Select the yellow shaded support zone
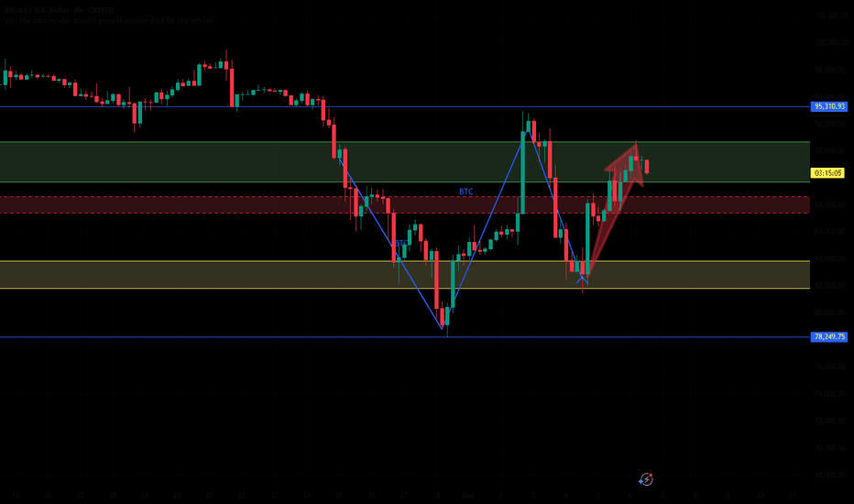 tap(405, 275)
